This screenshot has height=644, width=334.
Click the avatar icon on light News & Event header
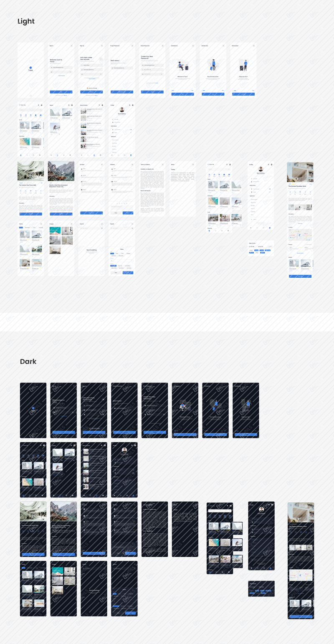(x=102, y=105)
